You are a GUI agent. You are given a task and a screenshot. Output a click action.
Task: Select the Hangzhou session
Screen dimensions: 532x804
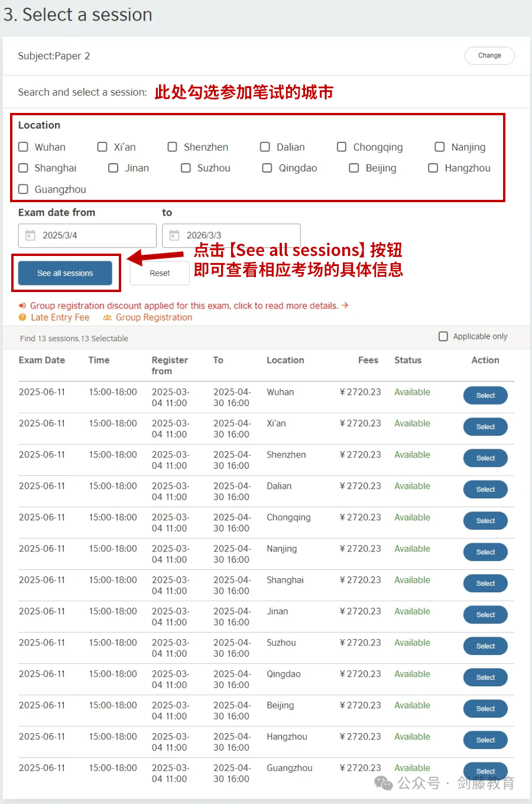[485, 740]
